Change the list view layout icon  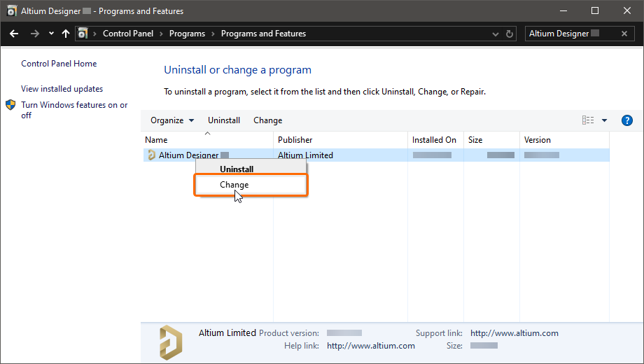pyautogui.click(x=588, y=120)
